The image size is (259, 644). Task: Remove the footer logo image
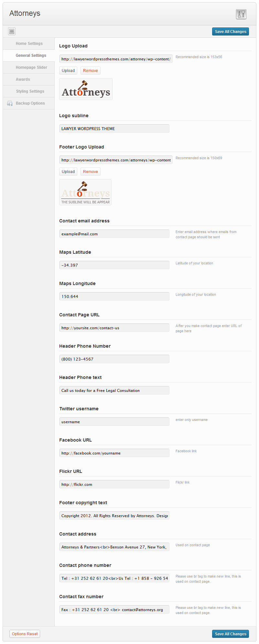pos(91,172)
